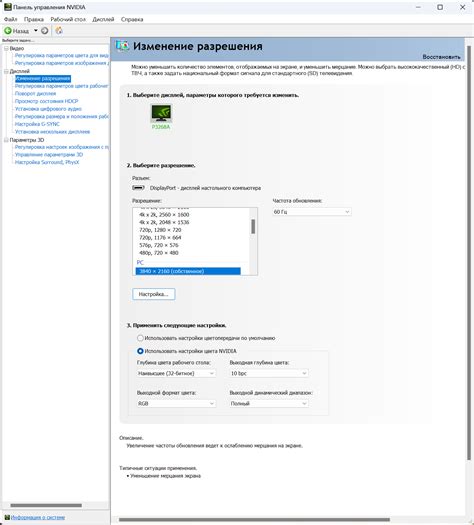
Task: Click the DisplayPort connector icon
Action: 138,188
